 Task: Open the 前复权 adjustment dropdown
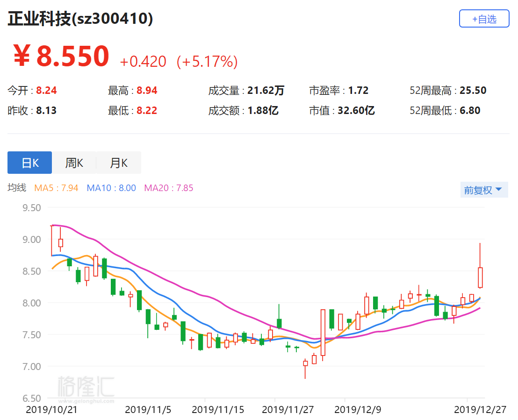click(x=484, y=190)
